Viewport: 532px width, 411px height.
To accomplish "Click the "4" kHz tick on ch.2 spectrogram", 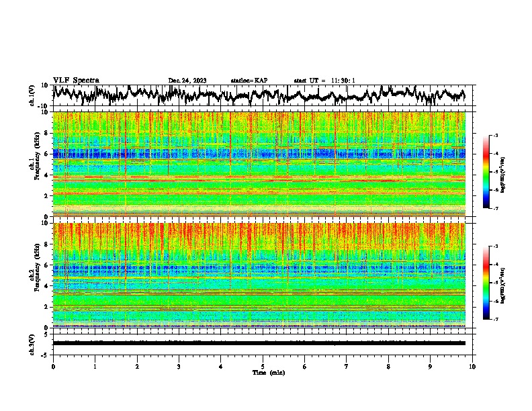I will click(47, 286).
